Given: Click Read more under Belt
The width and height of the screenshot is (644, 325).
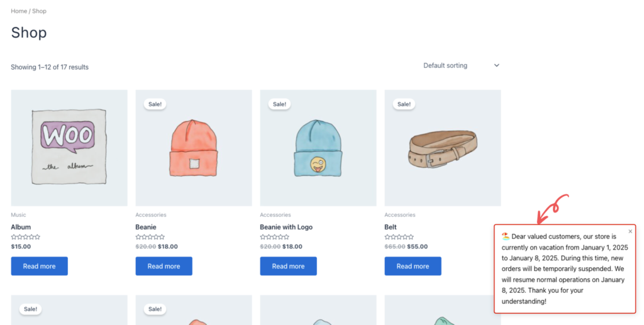Looking at the screenshot, I should point(413,267).
